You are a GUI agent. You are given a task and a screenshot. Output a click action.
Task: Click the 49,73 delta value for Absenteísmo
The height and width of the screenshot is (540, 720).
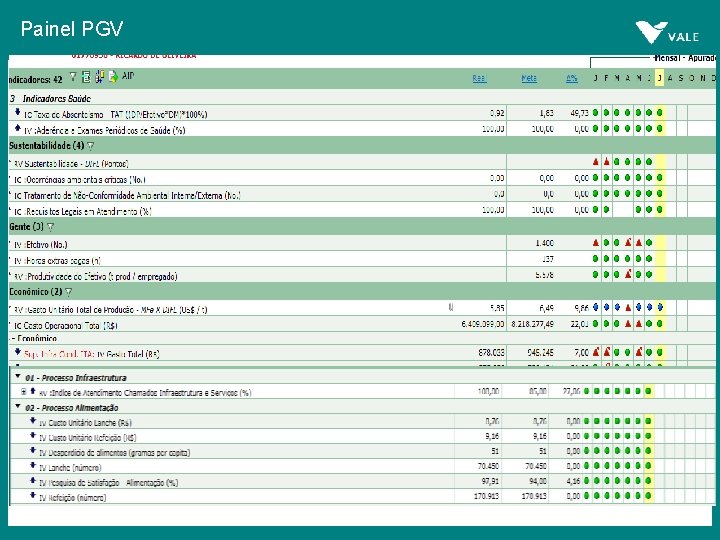tap(579, 113)
